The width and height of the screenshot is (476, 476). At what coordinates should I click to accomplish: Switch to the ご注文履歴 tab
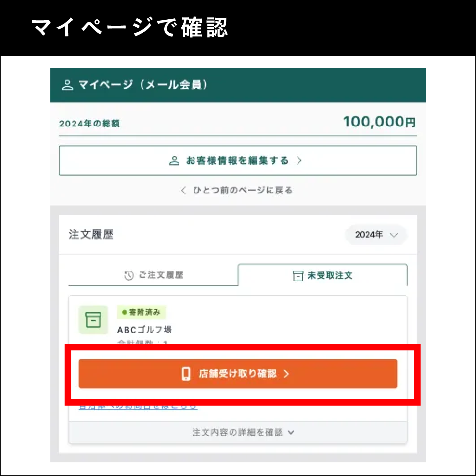pos(153,275)
